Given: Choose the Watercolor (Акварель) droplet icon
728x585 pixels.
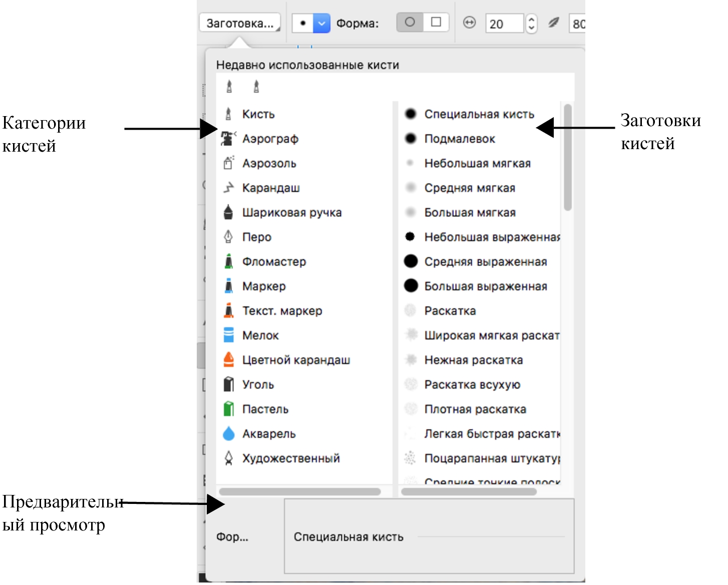Looking at the screenshot, I should [228, 433].
